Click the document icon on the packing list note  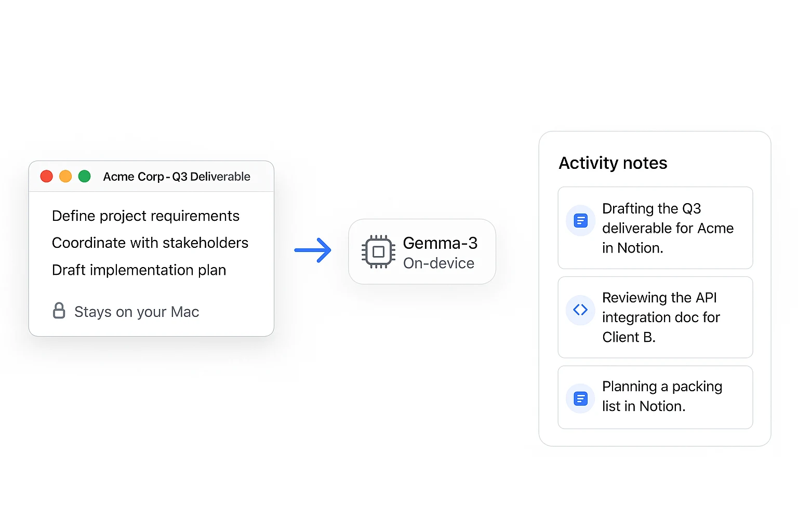(x=580, y=398)
